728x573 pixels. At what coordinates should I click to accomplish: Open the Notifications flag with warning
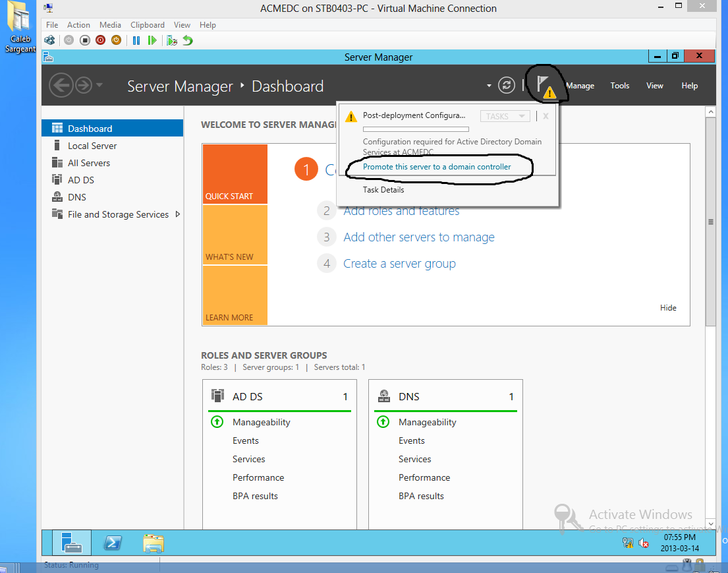(x=546, y=86)
